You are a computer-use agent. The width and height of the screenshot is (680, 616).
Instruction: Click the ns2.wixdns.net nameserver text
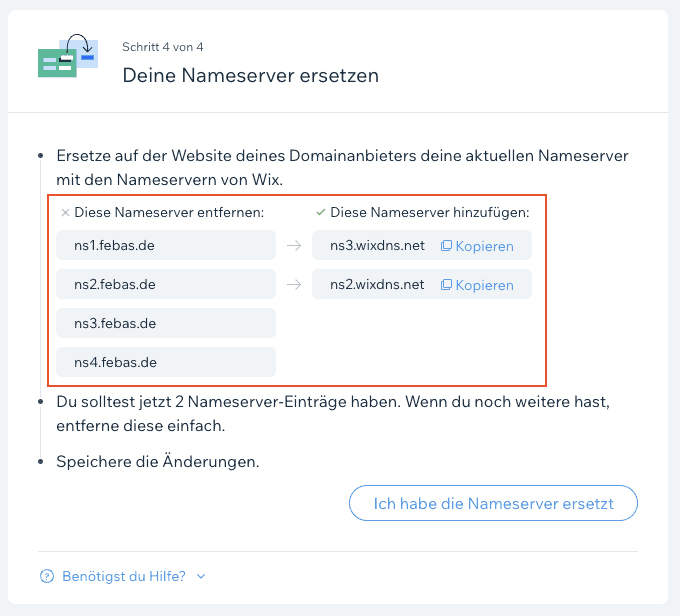[x=377, y=285]
